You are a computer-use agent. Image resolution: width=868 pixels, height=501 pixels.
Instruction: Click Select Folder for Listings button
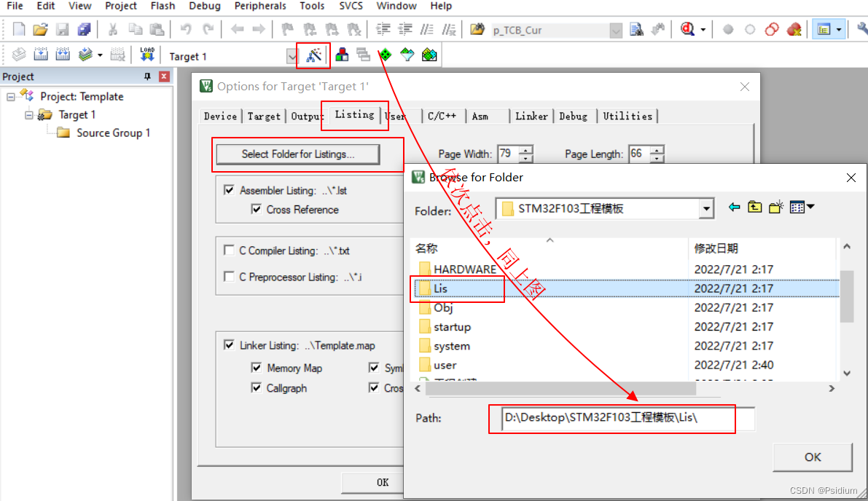298,154
